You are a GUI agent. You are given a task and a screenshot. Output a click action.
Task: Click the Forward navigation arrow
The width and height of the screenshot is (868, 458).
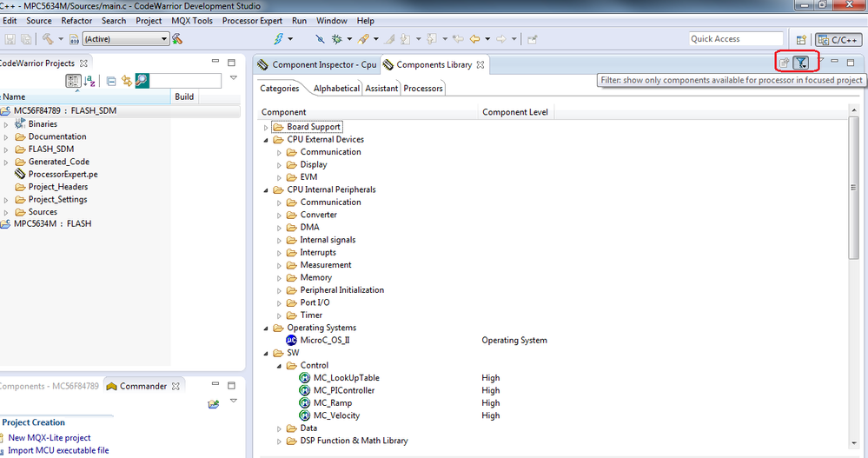pos(501,39)
